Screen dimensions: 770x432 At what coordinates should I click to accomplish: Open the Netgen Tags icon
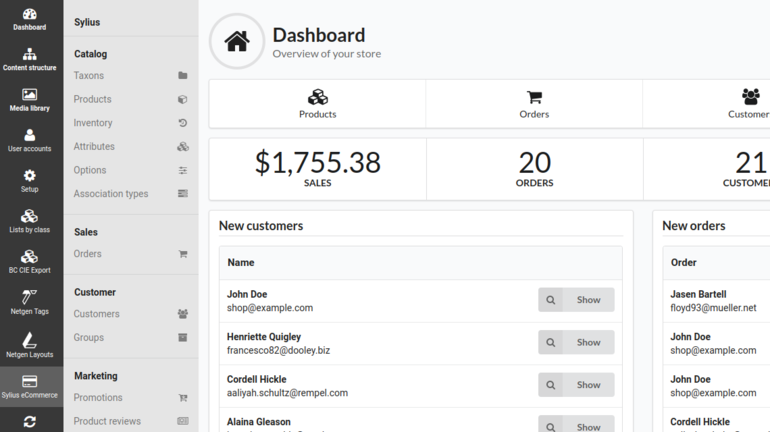click(30, 303)
